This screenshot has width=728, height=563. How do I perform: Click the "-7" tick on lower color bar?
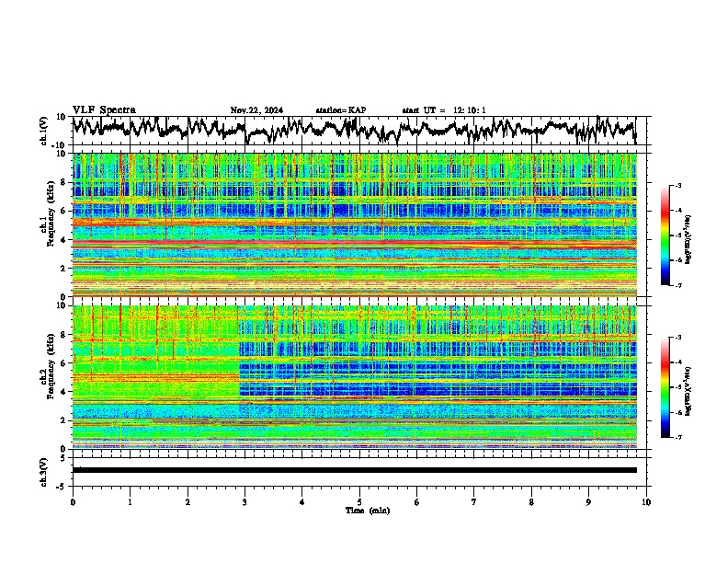(x=677, y=437)
